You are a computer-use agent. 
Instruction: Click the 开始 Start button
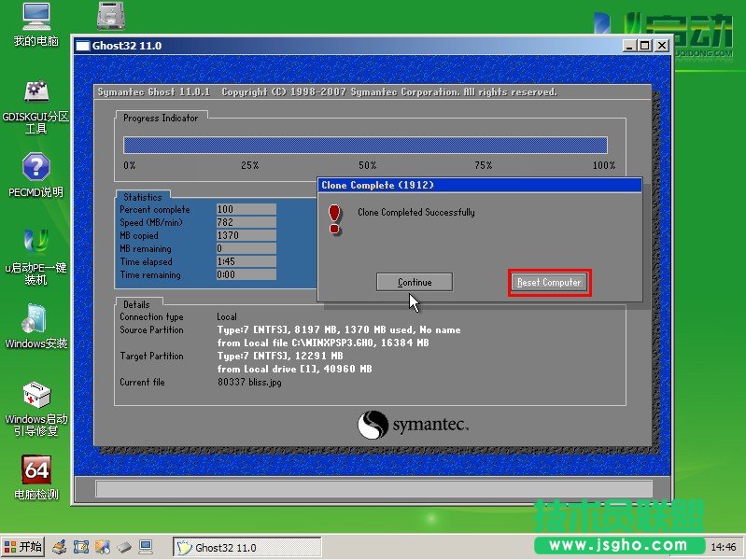(22, 547)
